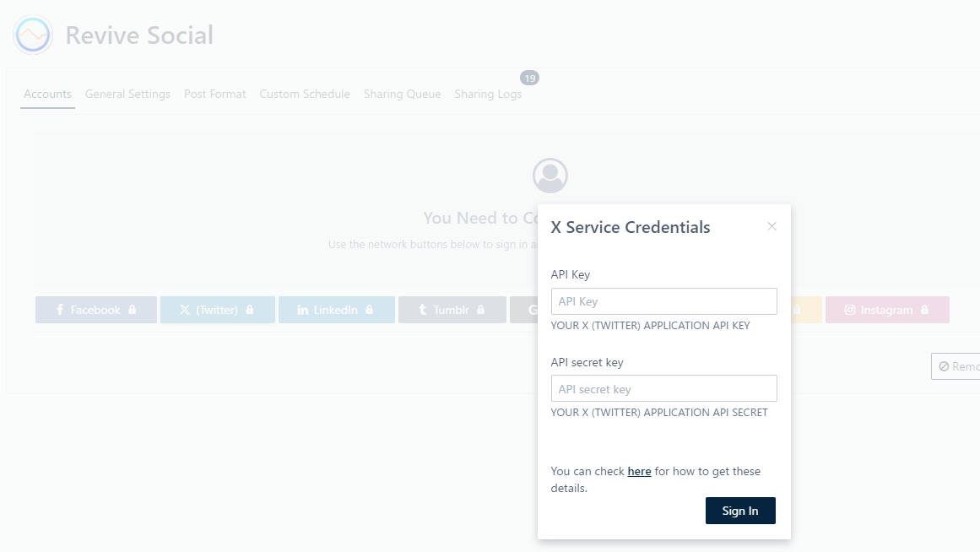The width and height of the screenshot is (980, 552).
Task: Click the 'API secret key' field label
Action: point(587,363)
